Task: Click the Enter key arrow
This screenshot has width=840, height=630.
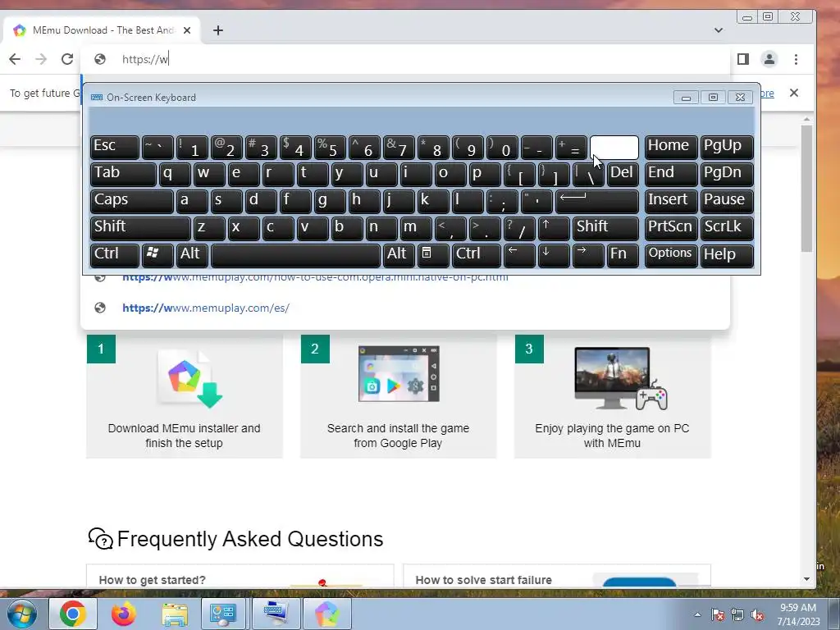Action: pos(597,201)
